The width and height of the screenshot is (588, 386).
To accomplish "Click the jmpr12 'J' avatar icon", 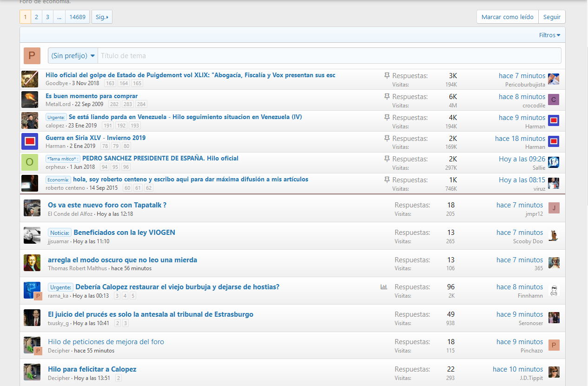I will pyautogui.click(x=554, y=208).
